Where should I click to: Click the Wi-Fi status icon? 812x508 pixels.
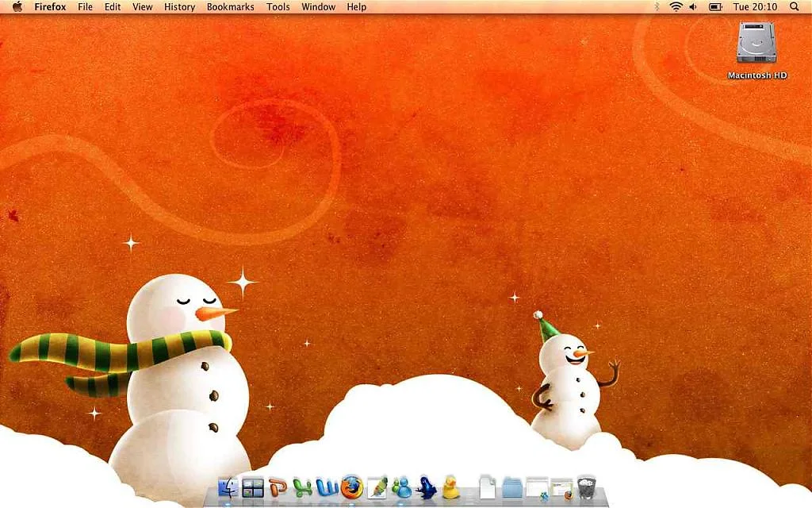676,7
